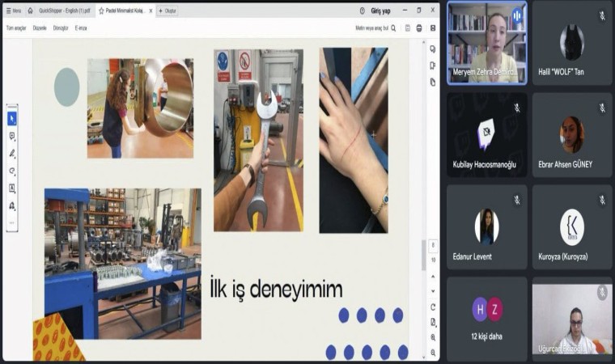Click the vertical document scrollbar thumb

coord(423,255)
